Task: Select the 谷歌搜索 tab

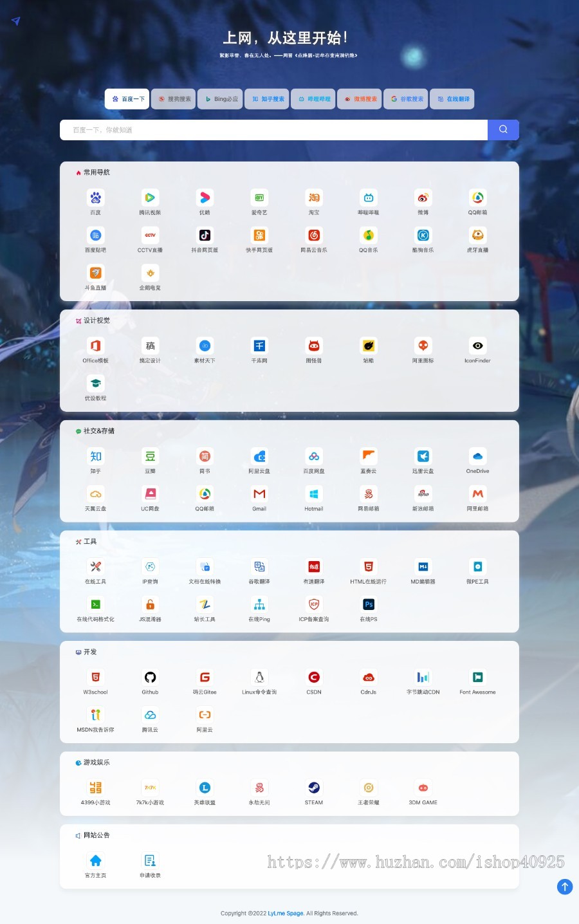Action: coord(406,99)
